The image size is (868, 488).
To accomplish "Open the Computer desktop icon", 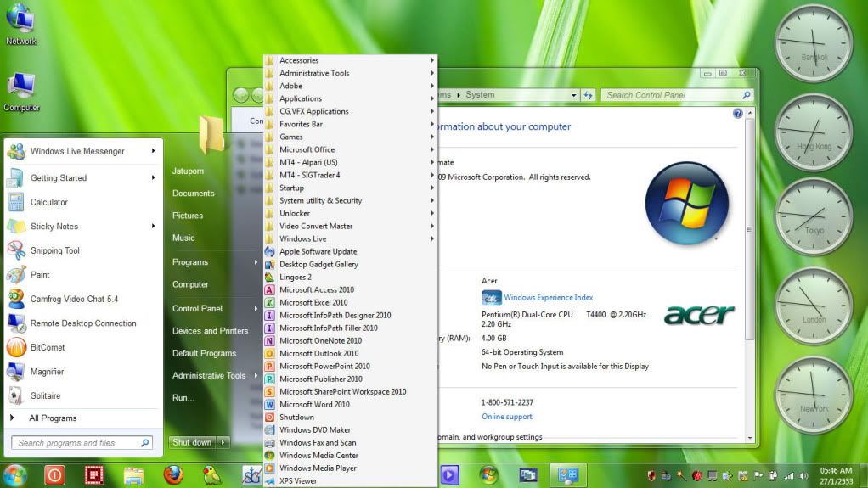I will tap(21, 93).
